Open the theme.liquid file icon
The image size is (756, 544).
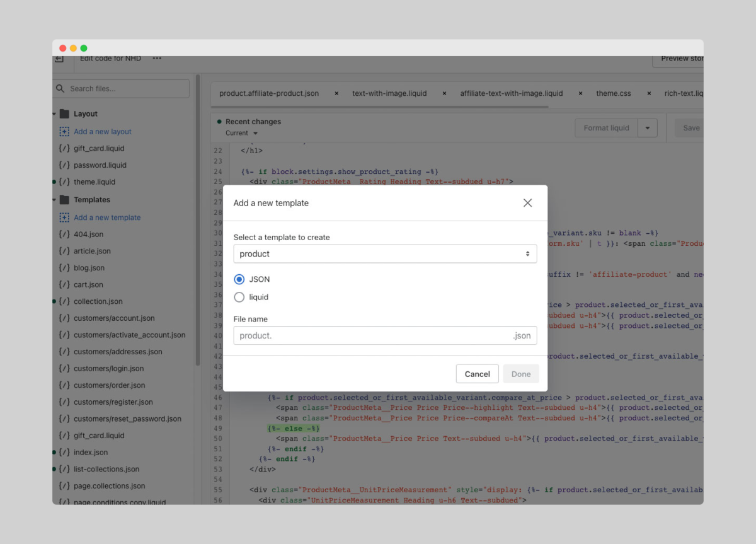click(64, 182)
